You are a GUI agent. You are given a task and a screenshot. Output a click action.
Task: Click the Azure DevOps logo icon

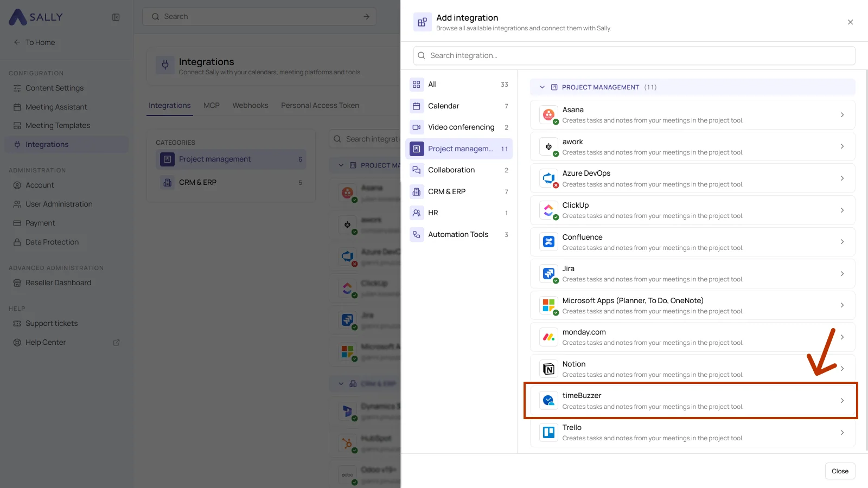[548, 178]
